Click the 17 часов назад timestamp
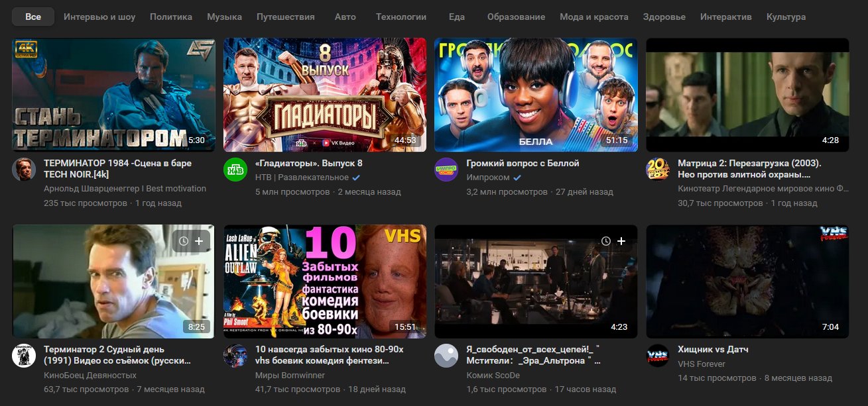 pyautogui.click(x=586, y=389)
